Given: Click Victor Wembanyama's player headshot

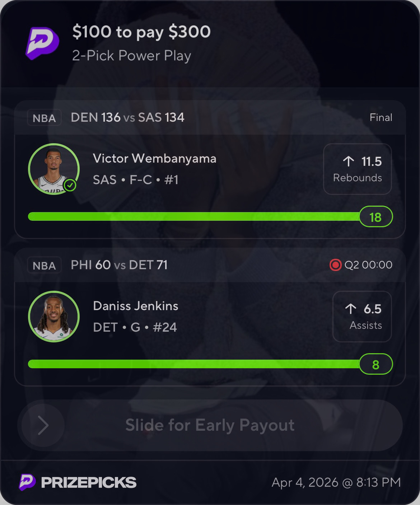Looking at the screenshot, I should (x=54, y=169).
